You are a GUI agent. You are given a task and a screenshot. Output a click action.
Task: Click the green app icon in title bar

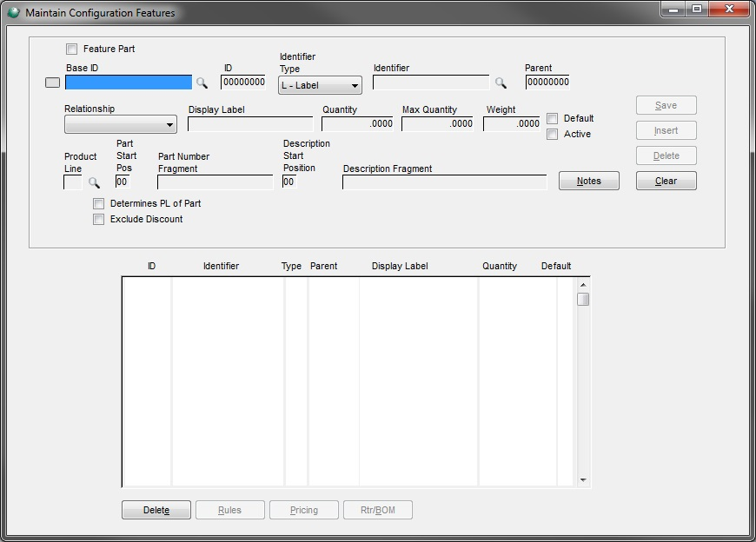pos(14,12)
